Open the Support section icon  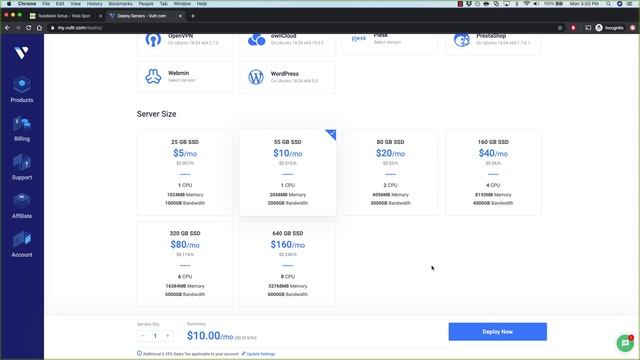click(22, 162)
